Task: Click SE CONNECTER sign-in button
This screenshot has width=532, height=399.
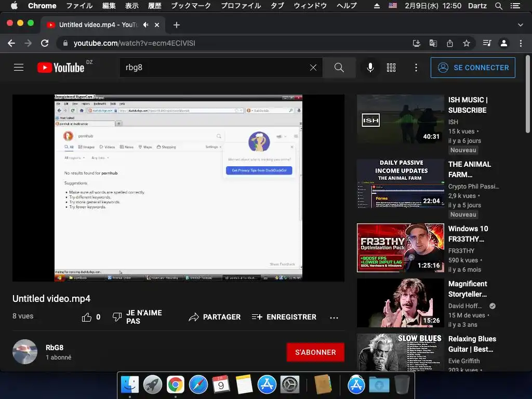Action: click(473, 68)
